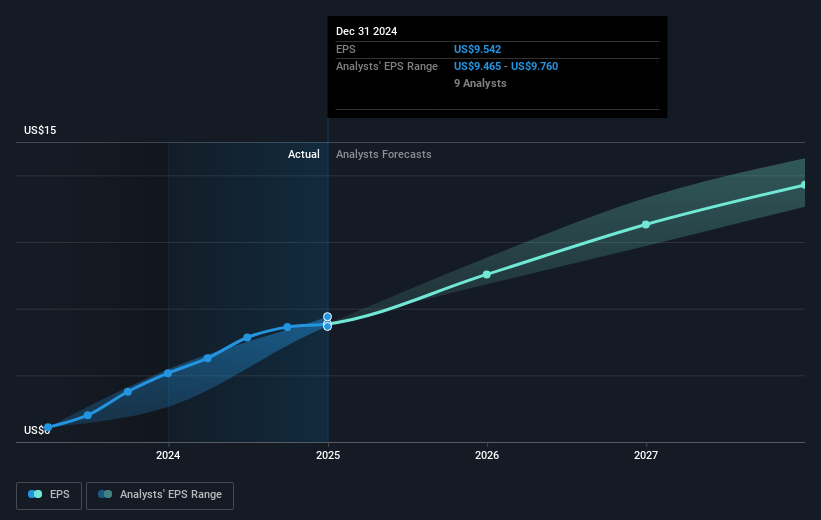This screenshot has width=821, height=520.
Task: Toggle the EPS legend button
Action: [49, 495]
